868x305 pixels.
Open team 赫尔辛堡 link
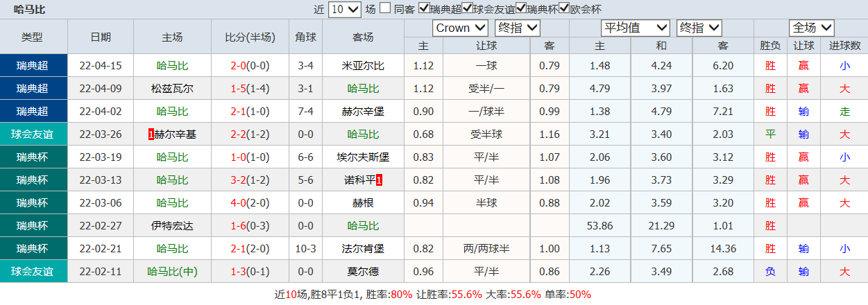[363, 112]
